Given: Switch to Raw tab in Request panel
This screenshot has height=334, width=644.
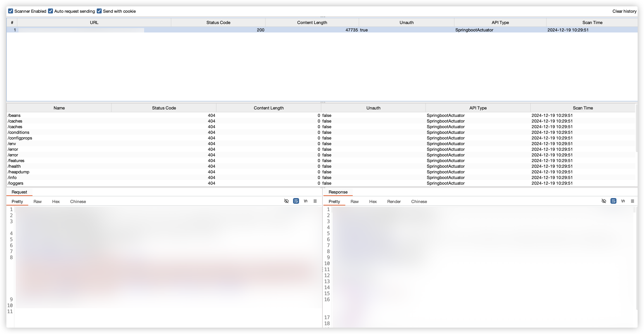Looking at the screenshot, I should tap(37, 201).
